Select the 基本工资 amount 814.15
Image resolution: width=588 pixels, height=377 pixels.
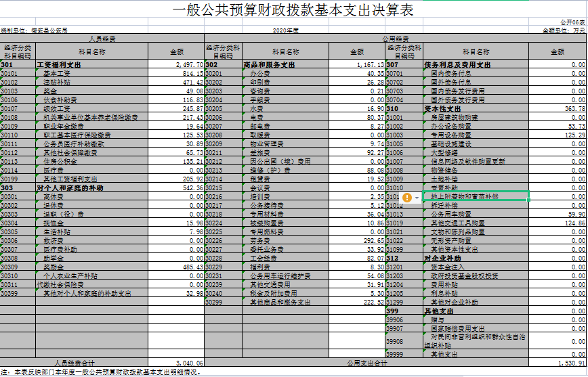[176, 73]
